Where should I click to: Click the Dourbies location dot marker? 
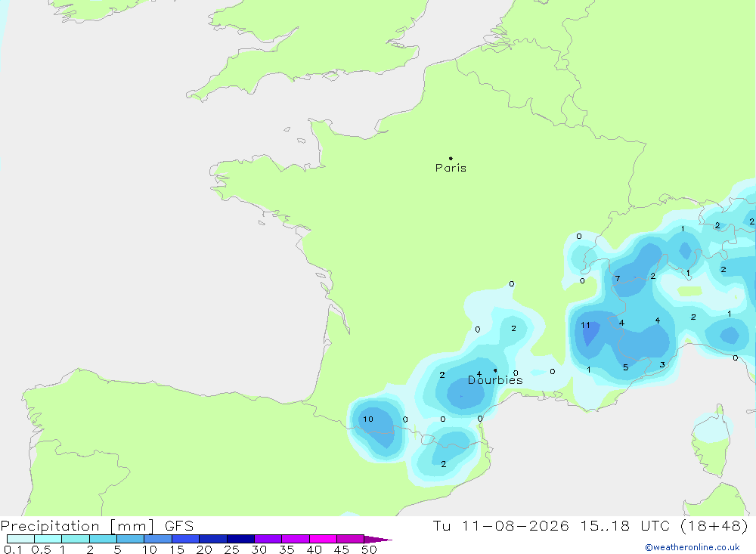495,370
